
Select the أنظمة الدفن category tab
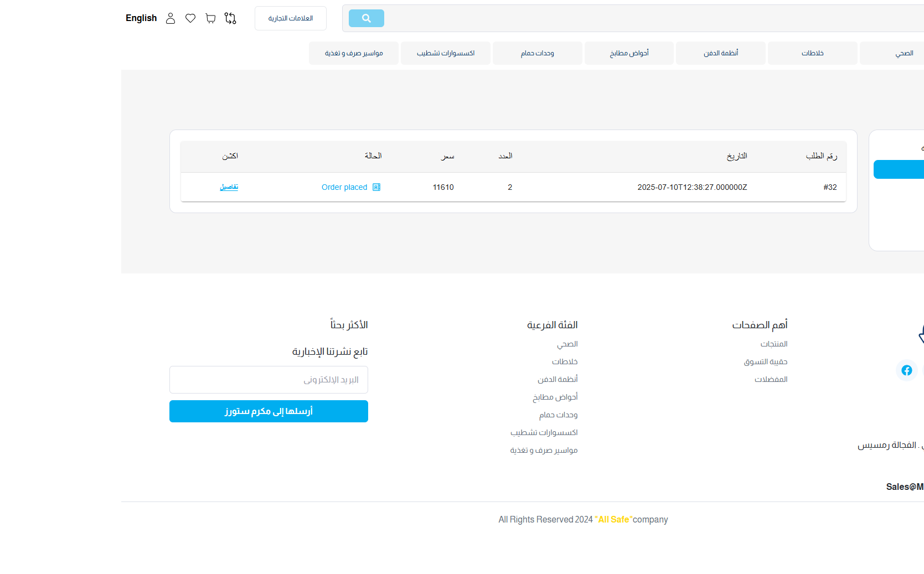pos(721,53)
